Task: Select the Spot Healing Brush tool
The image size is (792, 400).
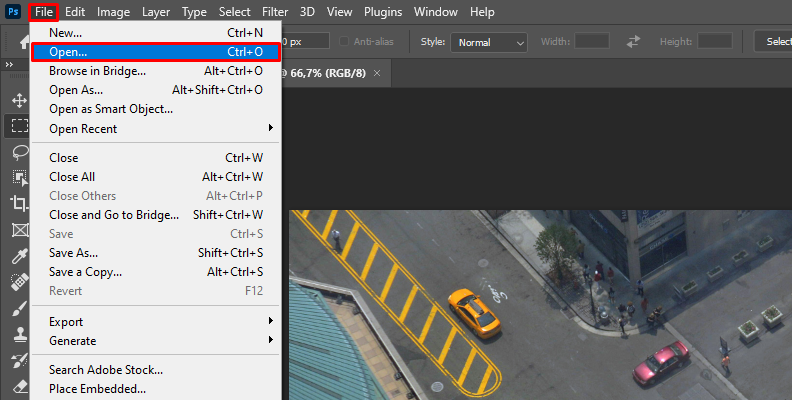Action: click(x=20, y=282)
